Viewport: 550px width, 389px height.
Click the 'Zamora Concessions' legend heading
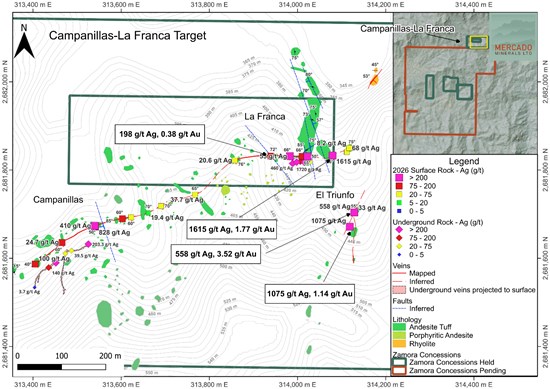coord(427,355)
